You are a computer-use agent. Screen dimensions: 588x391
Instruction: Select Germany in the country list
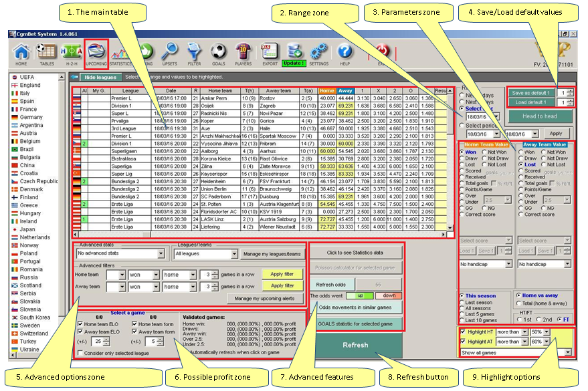(31, 117)
